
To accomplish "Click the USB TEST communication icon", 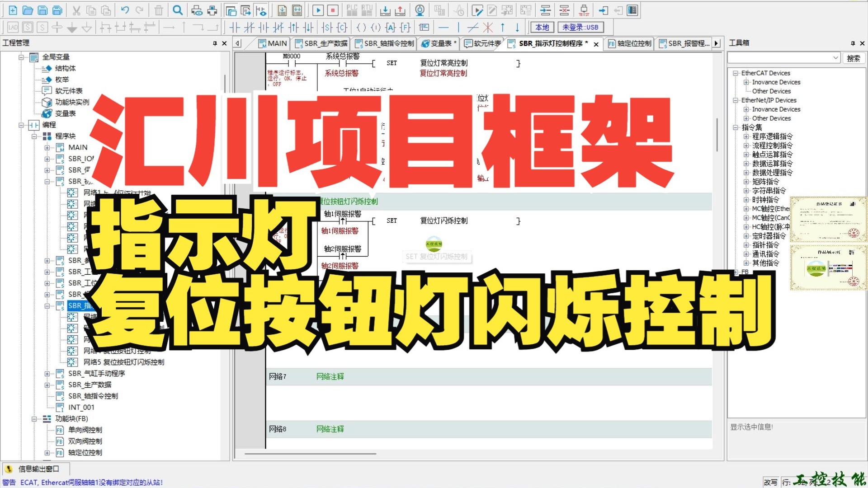I will [584, 10].
